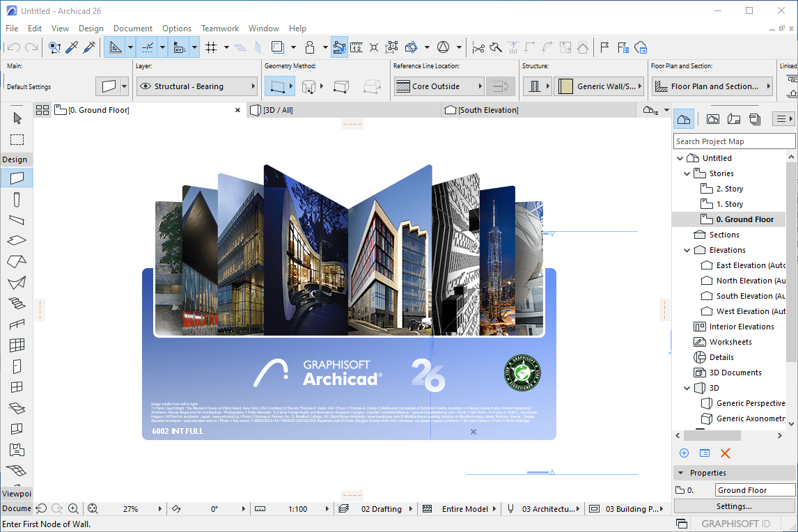The width and height of the screenshot is (798, 532).
Task: Open the Entire Model renovation filter
Action: pyautogui.click(x=459, y=508)
